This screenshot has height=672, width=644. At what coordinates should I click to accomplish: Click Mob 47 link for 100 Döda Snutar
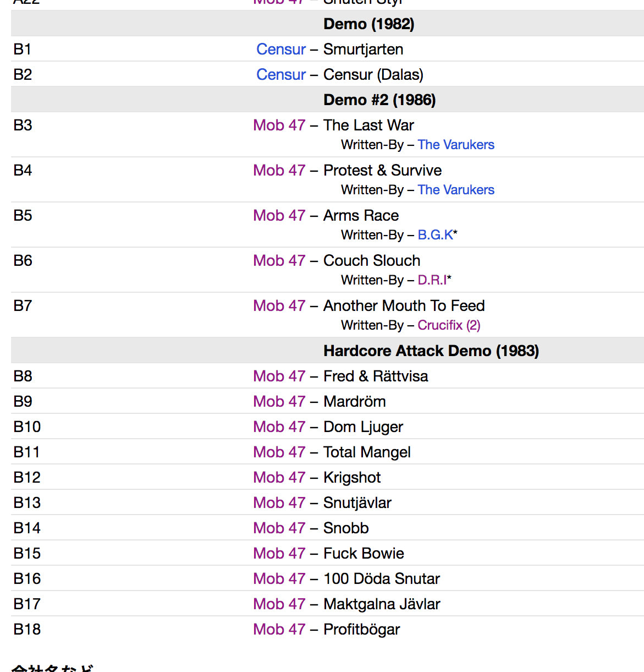tap(279, 579)
